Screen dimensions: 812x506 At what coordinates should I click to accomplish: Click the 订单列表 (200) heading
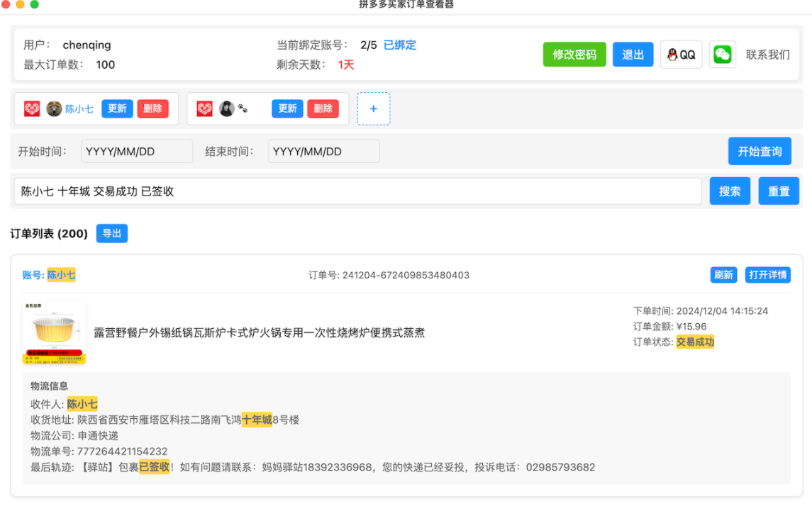pos(49,234)
